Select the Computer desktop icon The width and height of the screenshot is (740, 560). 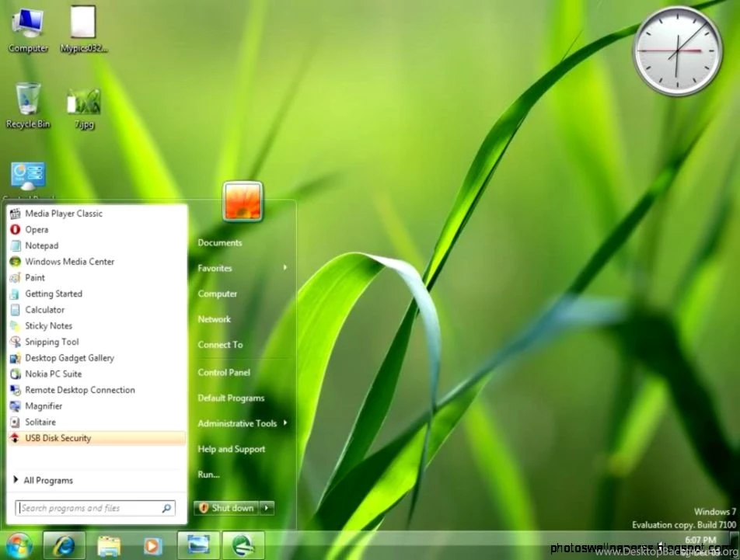tap(28, 30)
